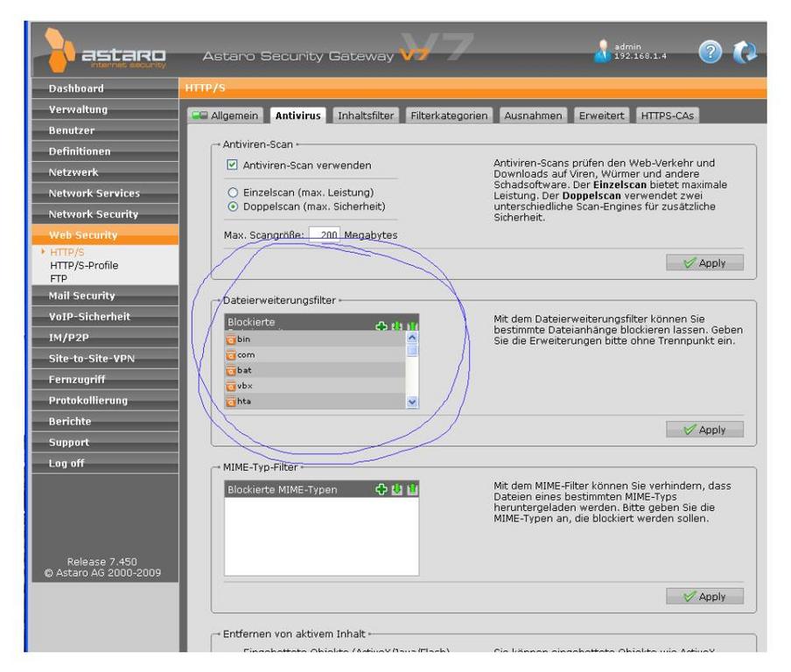791x672 pixels.
Task: Open the Berichte sidebar menu
Action: 105,421
